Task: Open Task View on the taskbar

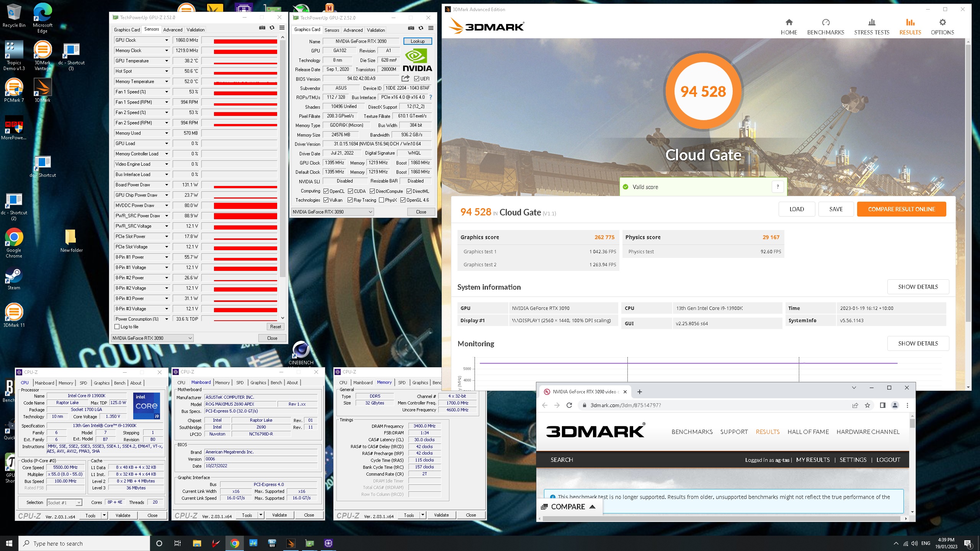Action: pyautogui.click(x=178, y=543)
